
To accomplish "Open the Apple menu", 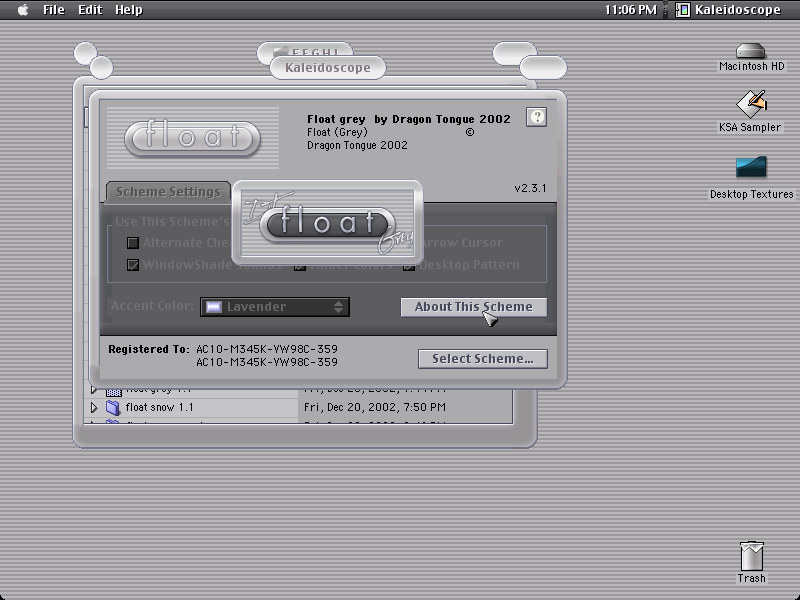I will pos(23,10).
